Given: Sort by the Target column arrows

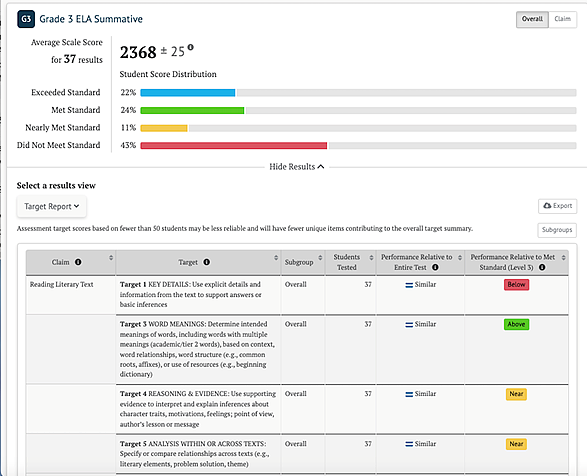Looking at the screenshot, I should [x=276, y=258].
